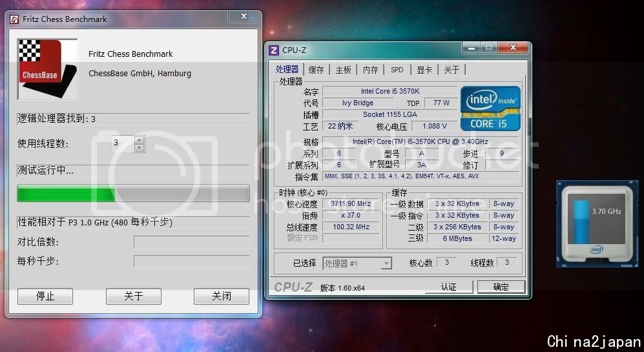
Task: Click the Fritz Chess Benchmark title bar icon
Action: 14,19
